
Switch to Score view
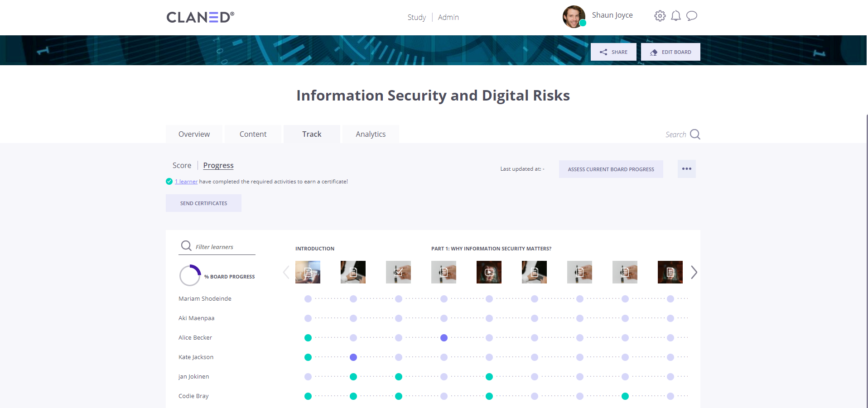[182, 165]
